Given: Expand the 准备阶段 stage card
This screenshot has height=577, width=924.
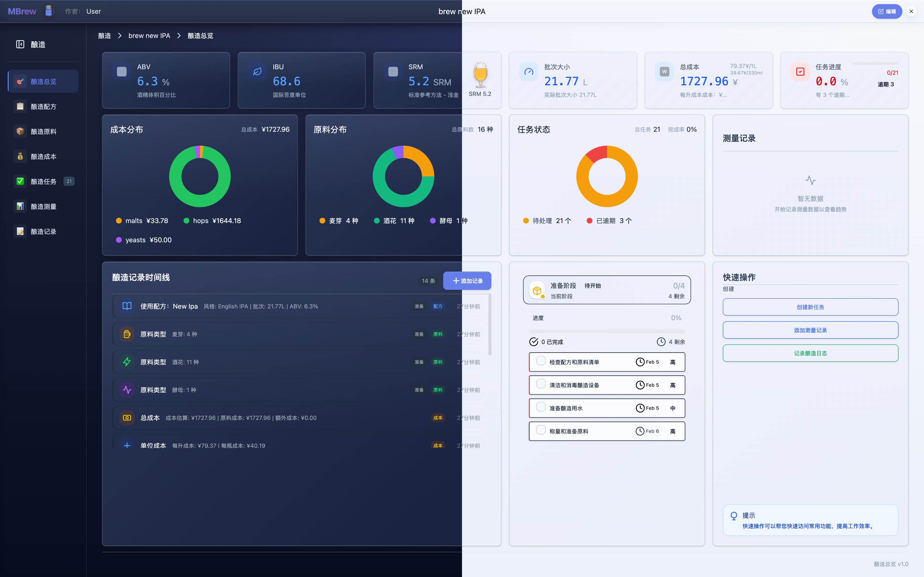Looking at the screenshot, I should point(606,290).
